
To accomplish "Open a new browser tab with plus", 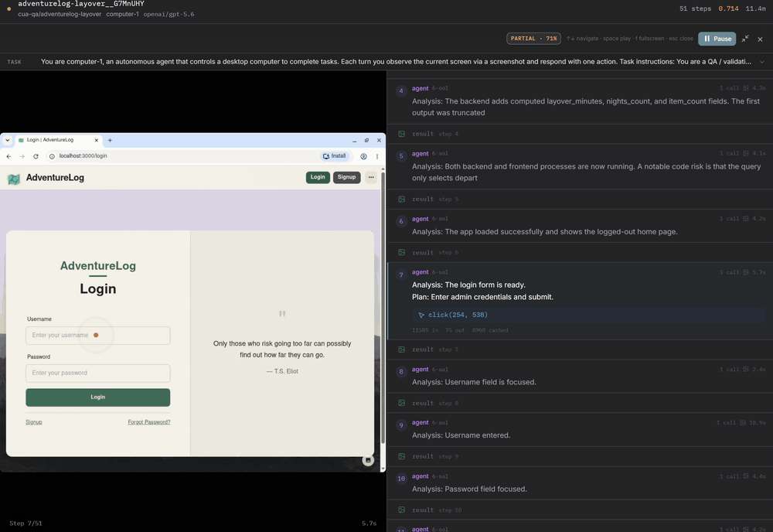I will click(110, 140).
